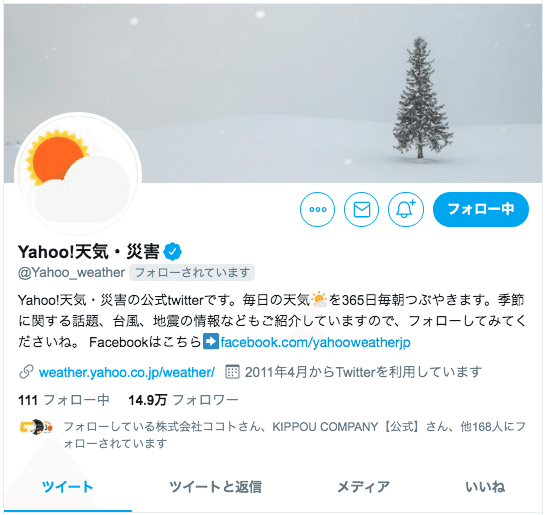Open the いいね likes tab

(485, 486)
